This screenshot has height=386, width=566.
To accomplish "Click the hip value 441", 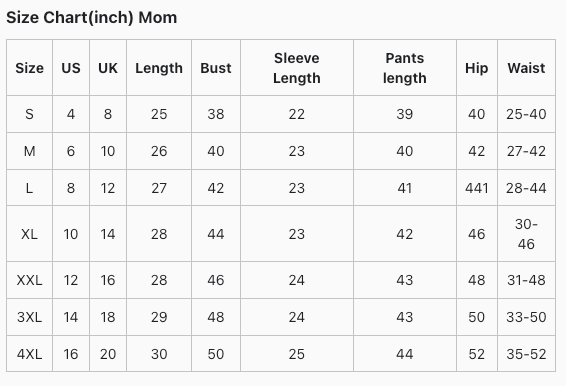I will coord(476,188).
